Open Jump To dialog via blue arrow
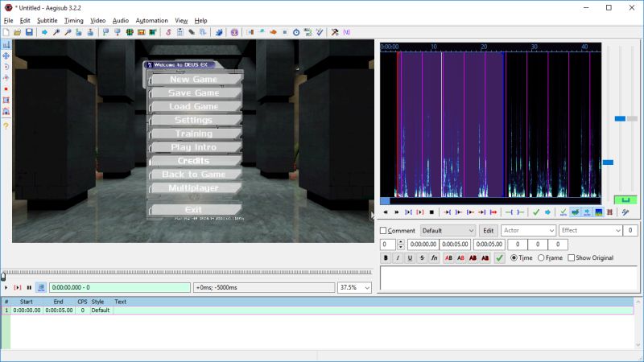Viewport: 644px width, 362px height. point(44,32)
